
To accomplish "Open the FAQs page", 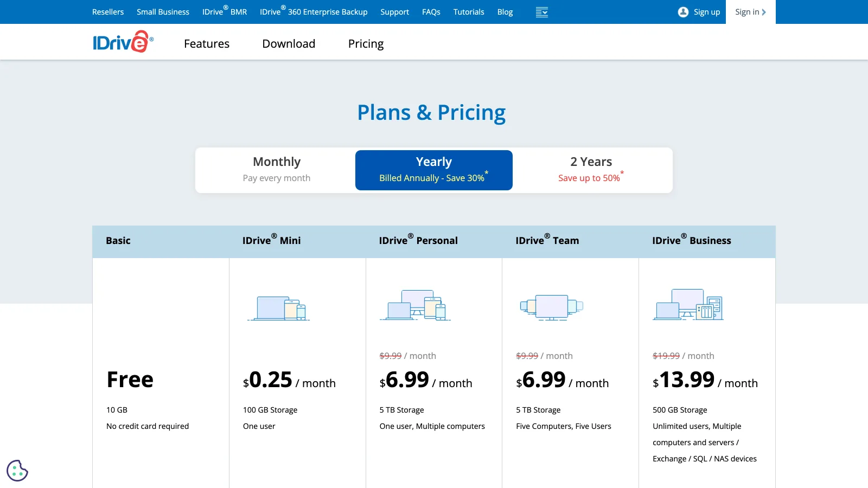I will coord(431,12).
